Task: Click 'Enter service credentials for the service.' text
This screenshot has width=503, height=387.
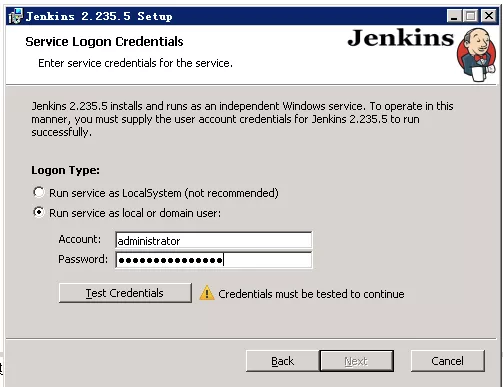Action: pyautogui.click(x=135, y=63)
